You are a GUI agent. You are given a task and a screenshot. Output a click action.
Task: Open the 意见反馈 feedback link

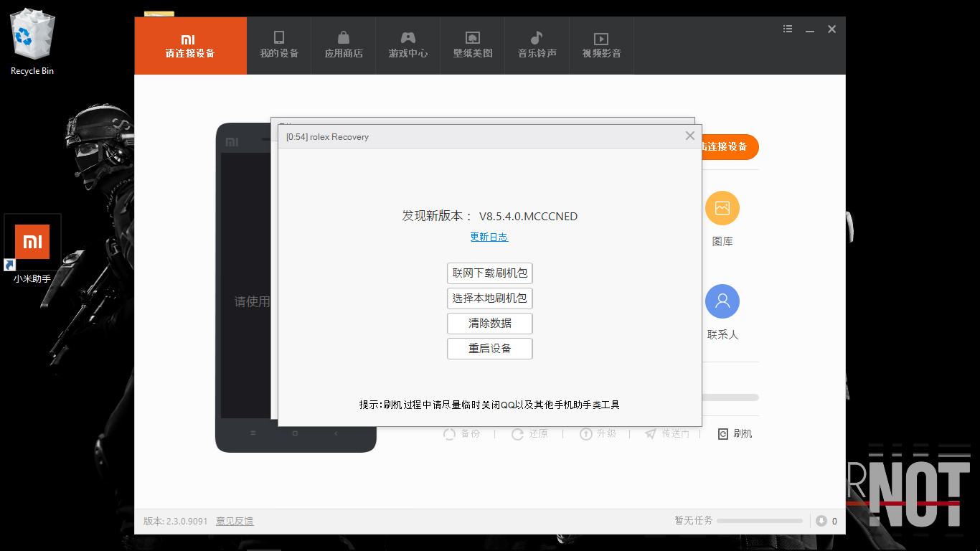pos(235,522)
